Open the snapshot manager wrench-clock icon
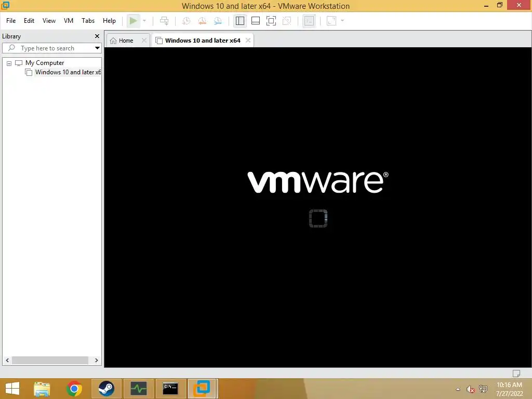Viewport: 532px width, 399px height. pyautogui.click(x=218, y=21)
